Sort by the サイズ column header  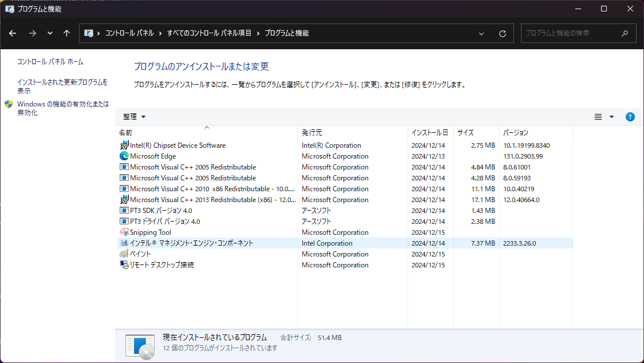[x=476, y=133]
